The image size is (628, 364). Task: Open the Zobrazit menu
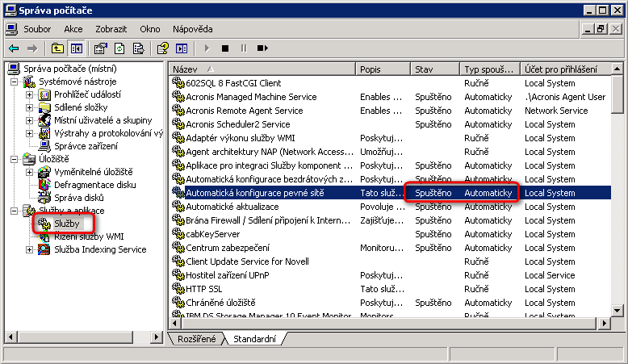tap(111, 29)
